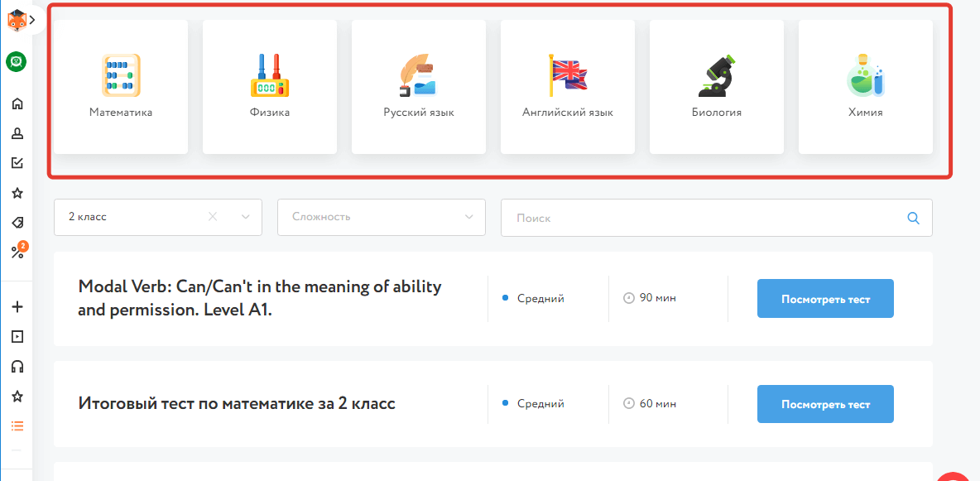Expand the sidebar using the chevron arrow
The image size is (980, 481).
32,18
